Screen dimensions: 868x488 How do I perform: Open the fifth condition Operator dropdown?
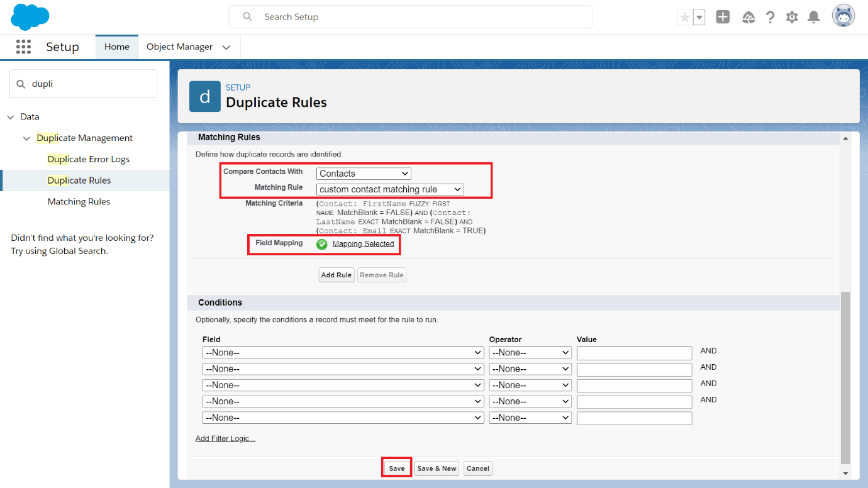(x=530, y=418)
